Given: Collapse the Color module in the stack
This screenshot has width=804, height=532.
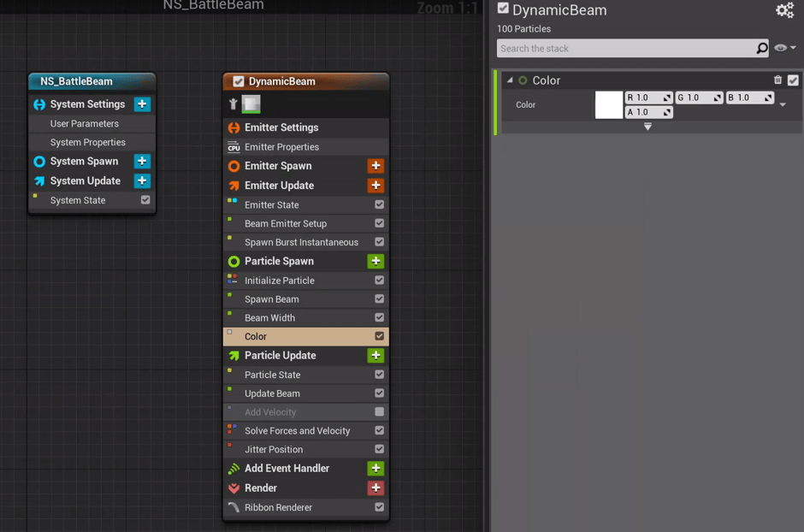Looking at the screenshot, I should click(510, 80).
